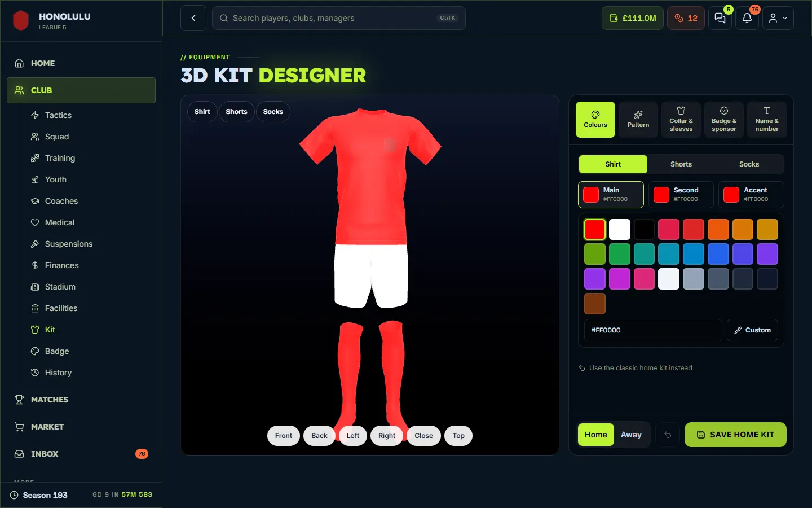Switch to the Away kit
Viewport: 812px width, 508px height.
[x=631, y=435]
